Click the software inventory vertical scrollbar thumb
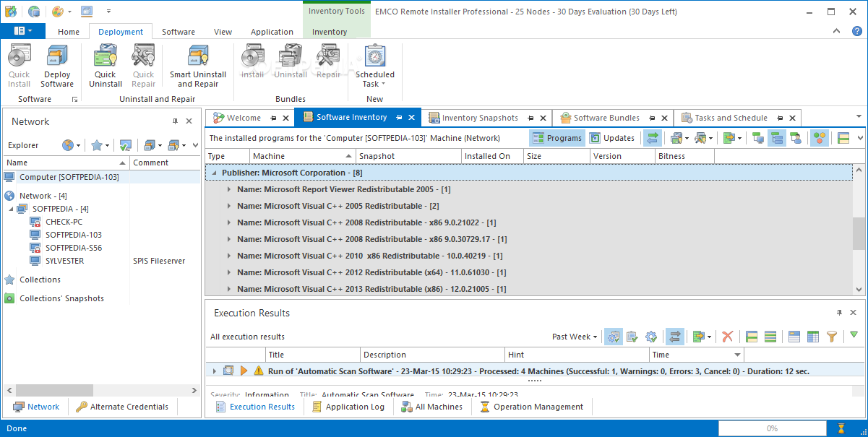The image size is (868, 437). 859,233
